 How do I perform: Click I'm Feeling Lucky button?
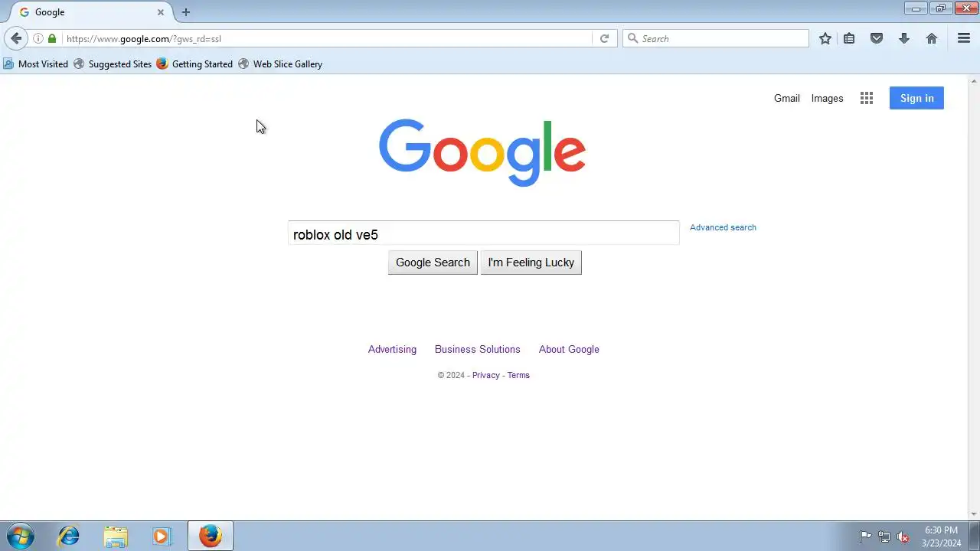coord(531,262)
